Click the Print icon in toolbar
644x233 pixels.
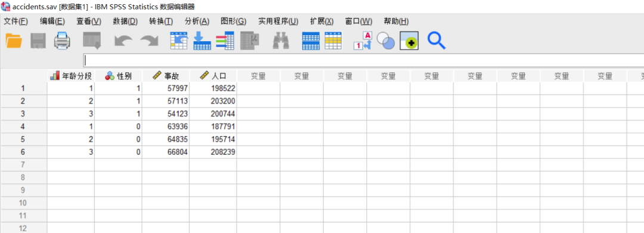63,41
